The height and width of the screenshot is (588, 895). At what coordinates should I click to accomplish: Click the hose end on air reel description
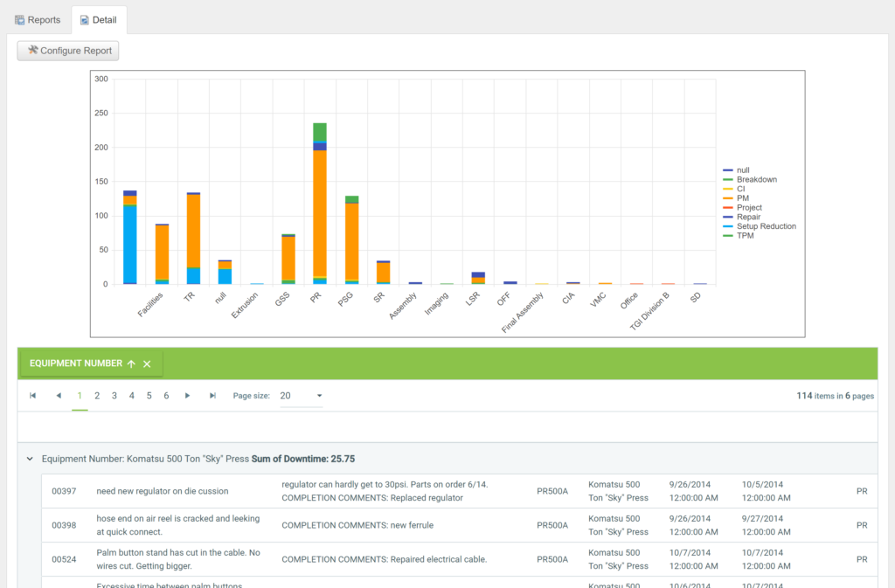(x=178, y=525)
